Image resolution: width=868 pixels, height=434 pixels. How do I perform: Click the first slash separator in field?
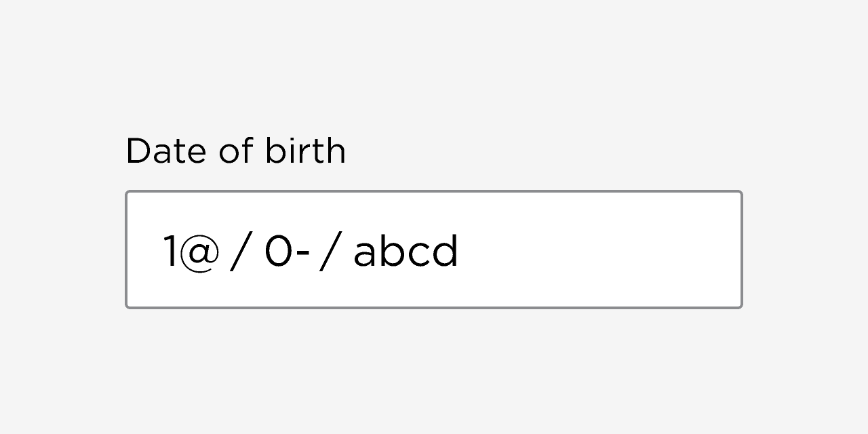coord(239,252)
